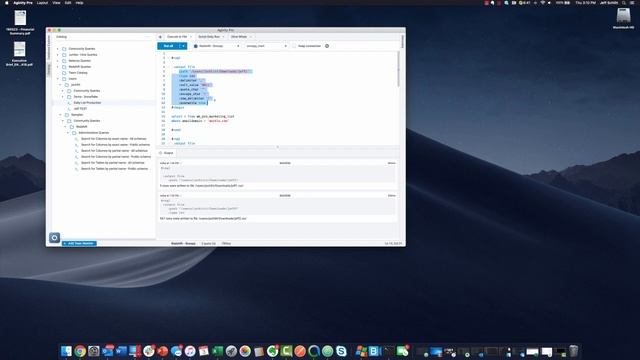Open the View menu

coord(56,2)
